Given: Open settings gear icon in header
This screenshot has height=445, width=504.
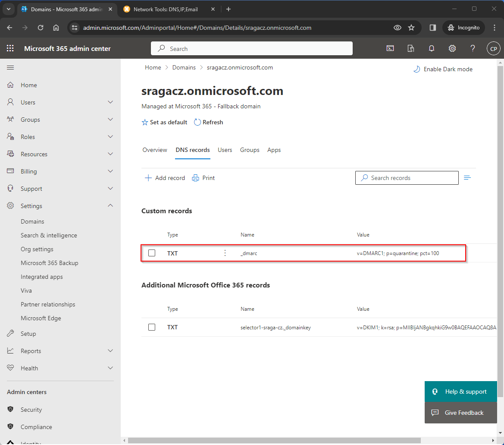Looking at the screenshot, I should (452, 48).
